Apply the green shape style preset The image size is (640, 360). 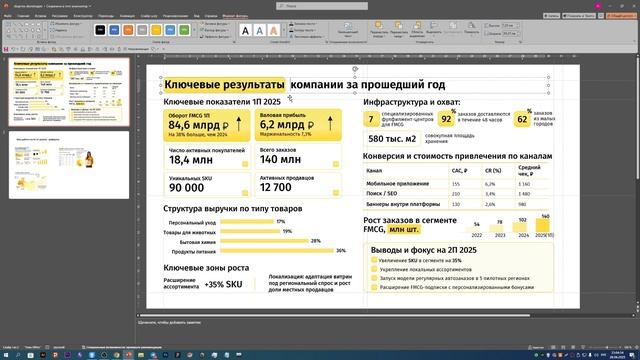coord(184,30)
